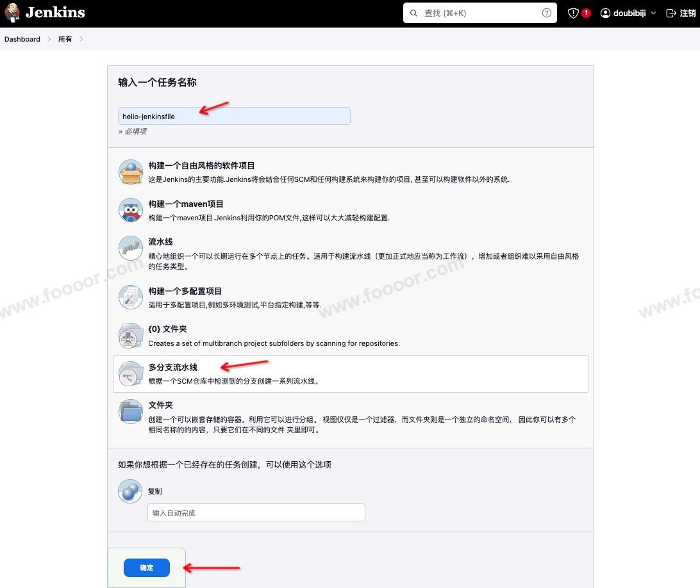Screen dimensions: 700x588
Task: Expand the Dashboard breadcrumb chevron
Action: pos(49,39)
